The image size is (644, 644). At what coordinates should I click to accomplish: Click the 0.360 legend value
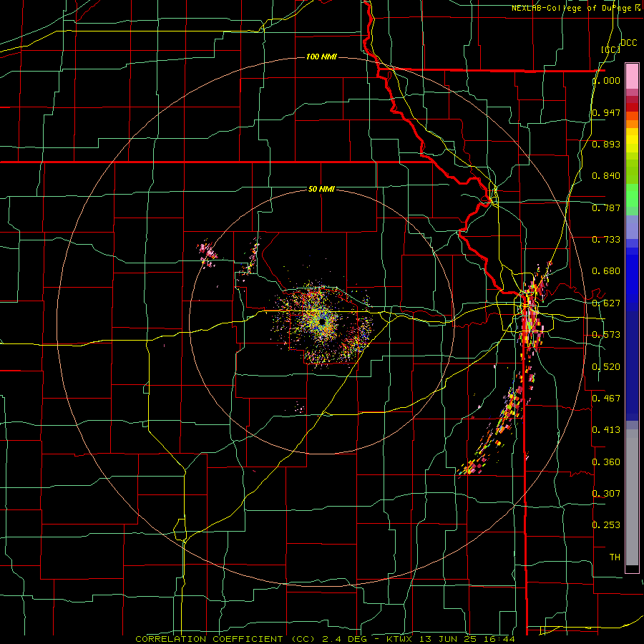606,462
